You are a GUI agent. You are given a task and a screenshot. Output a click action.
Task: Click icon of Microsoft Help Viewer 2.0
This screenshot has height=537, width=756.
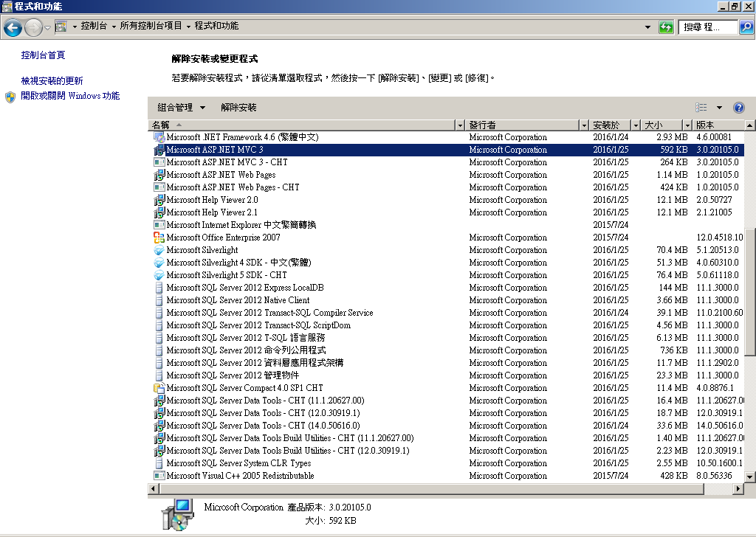(159, 200)
